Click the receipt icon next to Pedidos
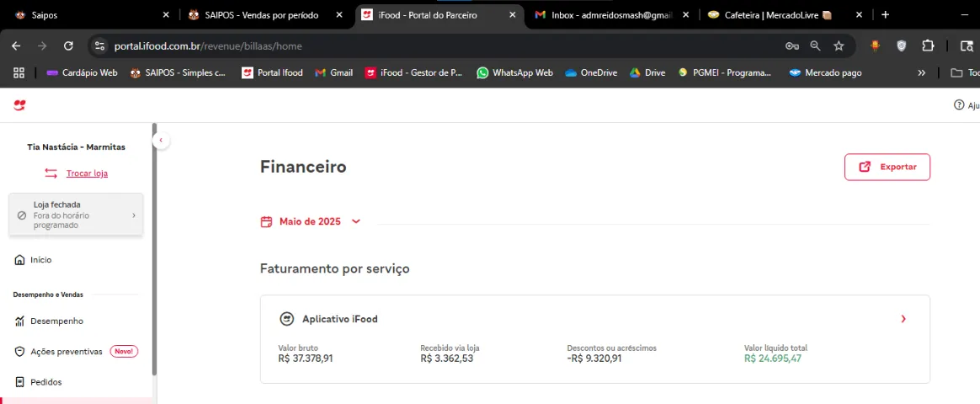Screen dimensions: 980x404 coord(19,381)
